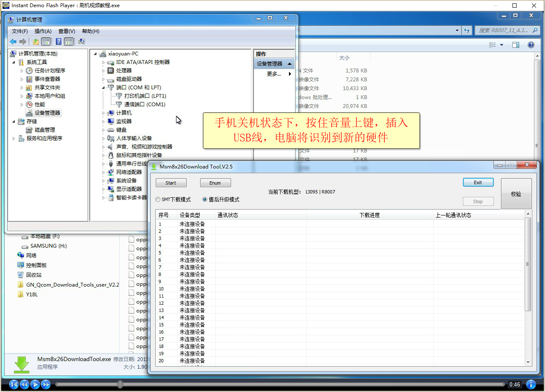Image resolution: width=545 pixels, height=392 pixels.
Task: Select the keyboard device icon
Action: (x=111, y=130)
